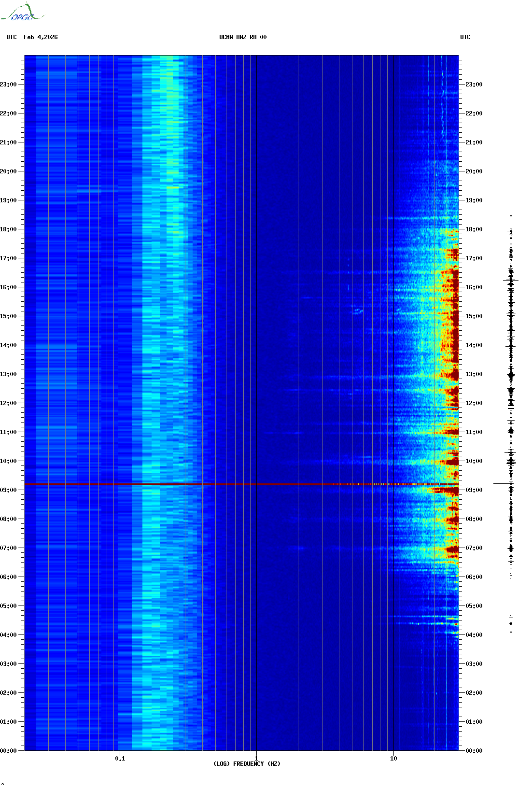Click the 12:00 label on the right time axis
The height and width of the screenshot is (789, 532).
point(474,403)
